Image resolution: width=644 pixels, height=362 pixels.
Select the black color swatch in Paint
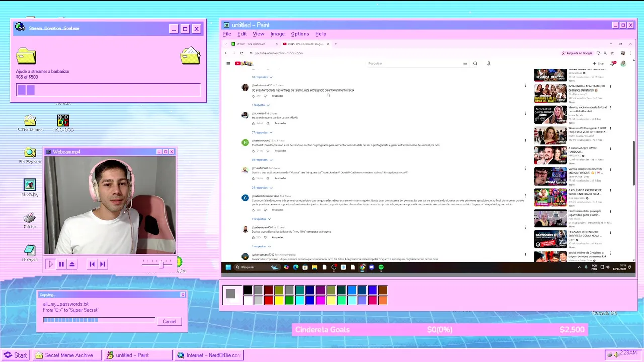tap(248, 290)
